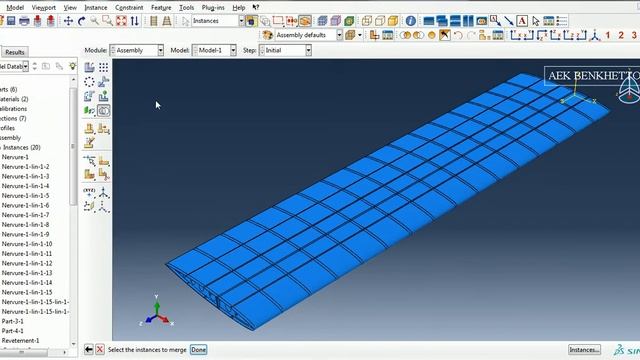This screenshot has height=360, width=640.
Task: Click the Query information icon
Action: click(411, 21)
